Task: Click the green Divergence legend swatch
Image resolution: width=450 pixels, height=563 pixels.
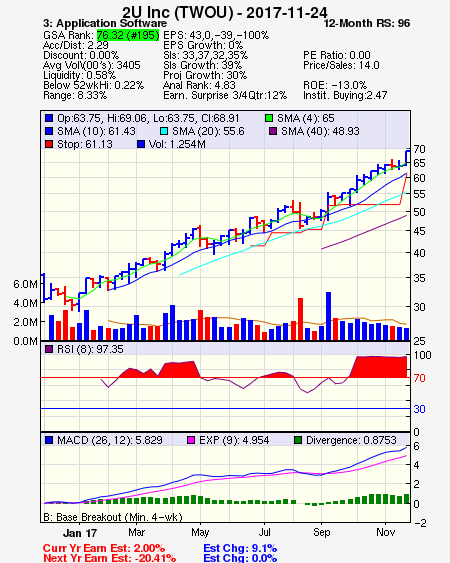Action: pos(298,440)
